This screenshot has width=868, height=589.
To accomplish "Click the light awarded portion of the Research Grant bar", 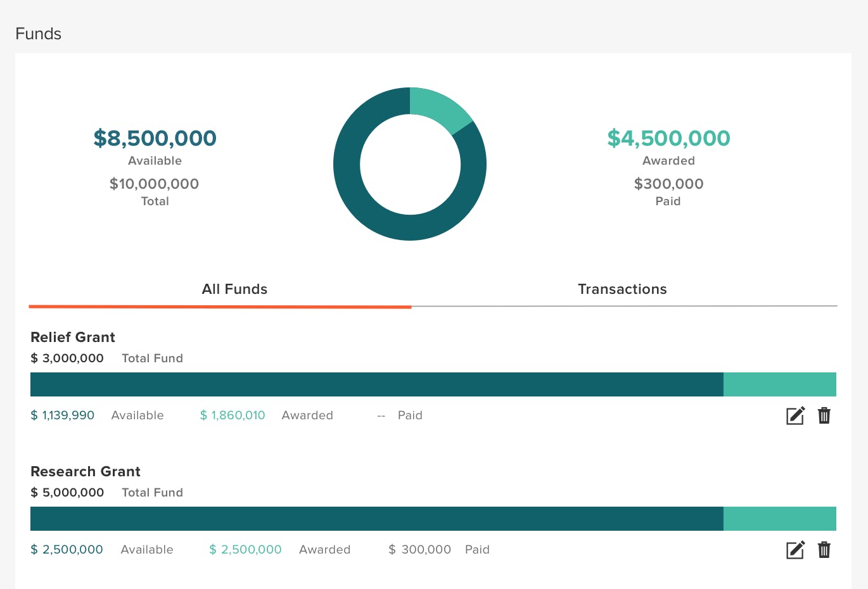I will click(x=779, y=519).
